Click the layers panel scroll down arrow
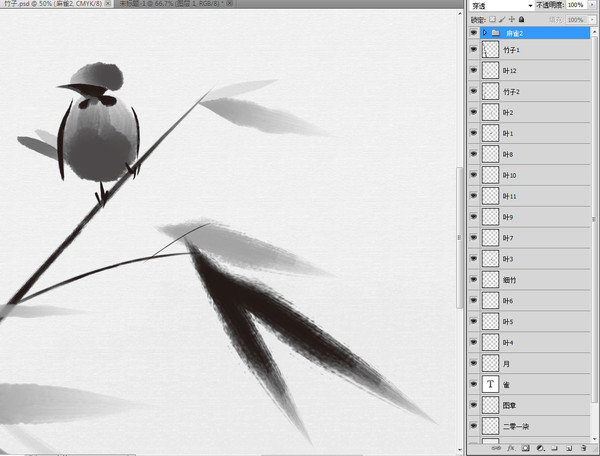The width and height of the screenshot is (600, 456). 595,439
